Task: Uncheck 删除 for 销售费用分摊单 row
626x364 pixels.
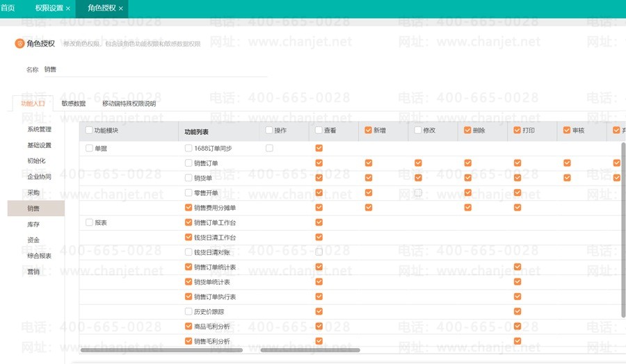Action: click(x=468, y=207)
